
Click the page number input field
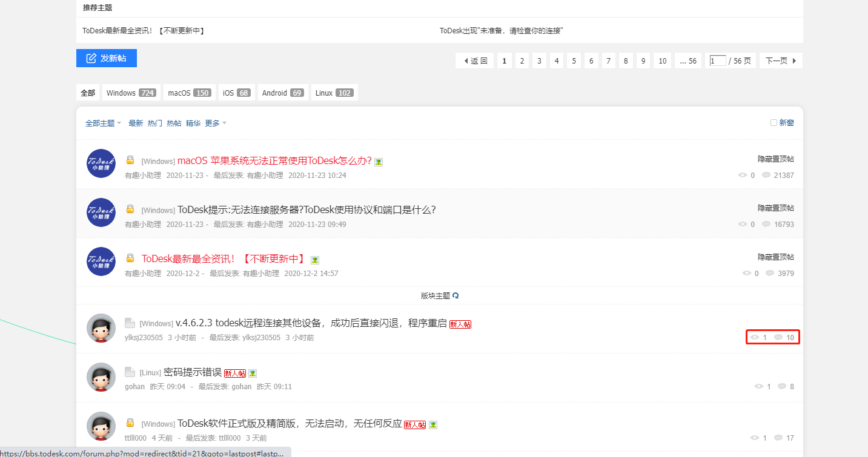718,61
